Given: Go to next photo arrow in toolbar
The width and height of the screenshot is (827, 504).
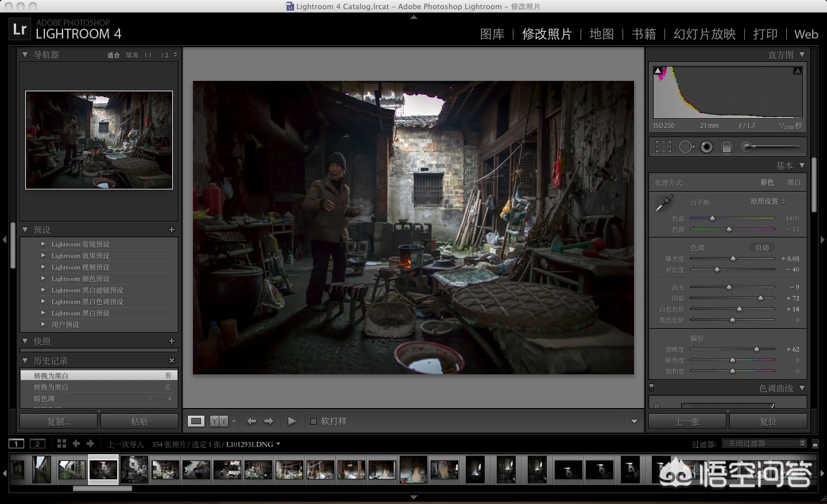Looking at the screenshot, I should 268,421.
